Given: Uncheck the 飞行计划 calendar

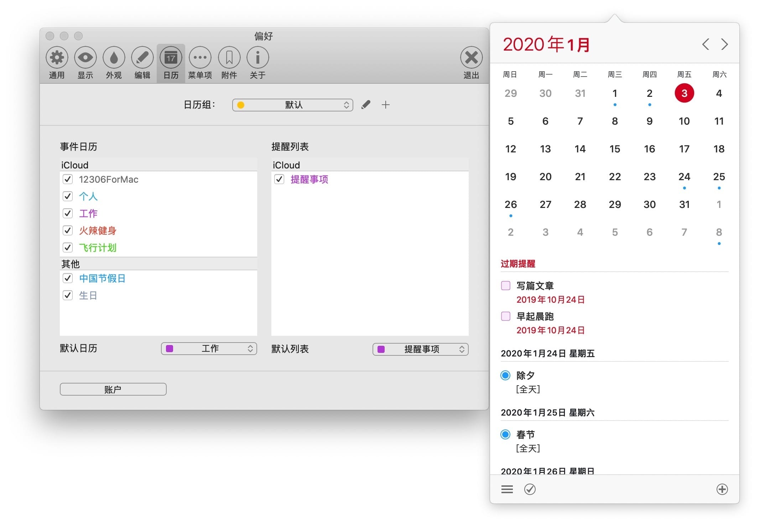Looking at the screenshot, I should (68, 247).
